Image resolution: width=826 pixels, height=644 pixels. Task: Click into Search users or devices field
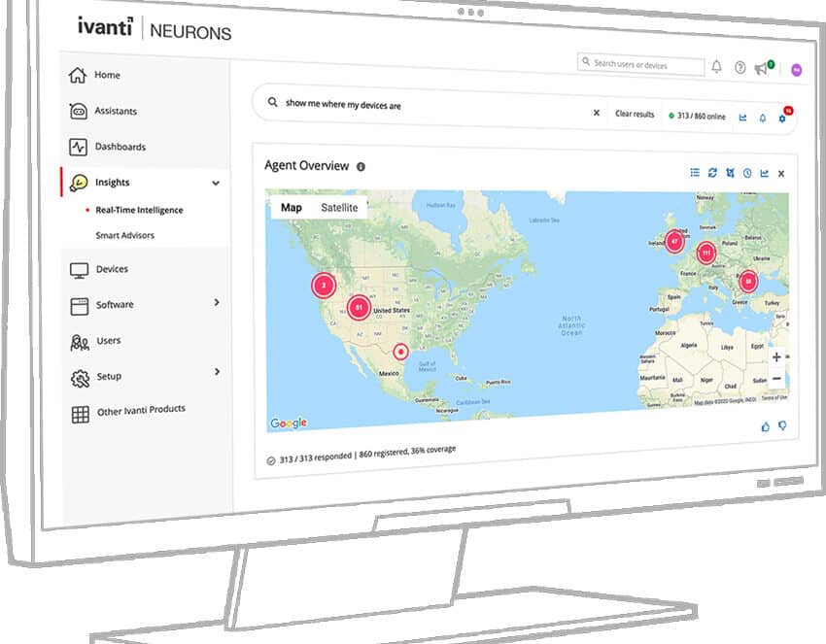click(x=640, y=65)
